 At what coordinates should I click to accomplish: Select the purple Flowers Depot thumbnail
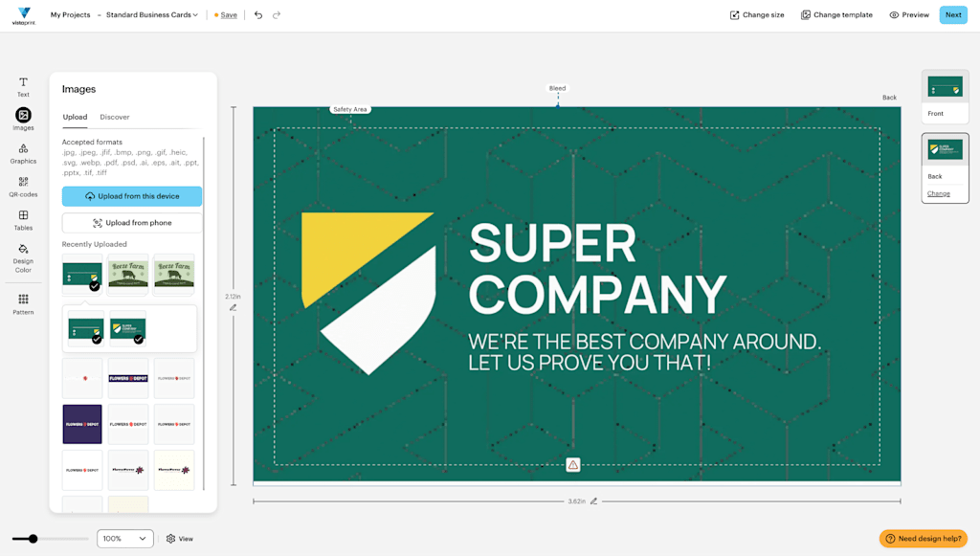coord(82,424)
